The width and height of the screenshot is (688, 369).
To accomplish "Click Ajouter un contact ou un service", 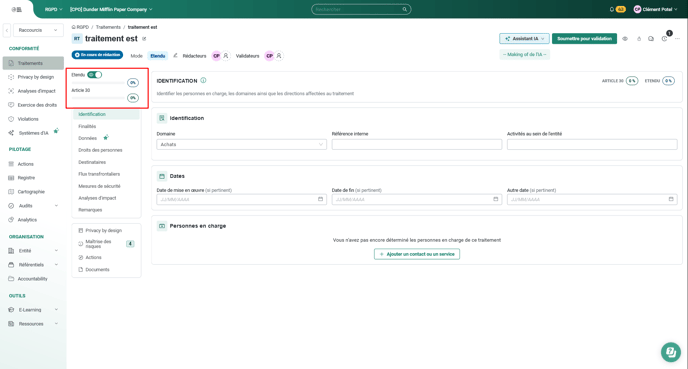I will pyautogui.click(x=417, y=254).
